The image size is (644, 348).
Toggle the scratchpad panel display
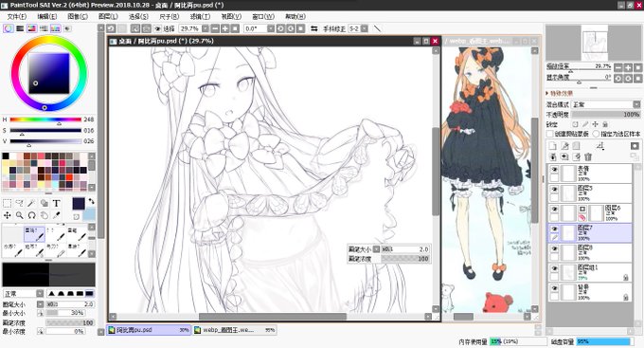pos(67,28)
